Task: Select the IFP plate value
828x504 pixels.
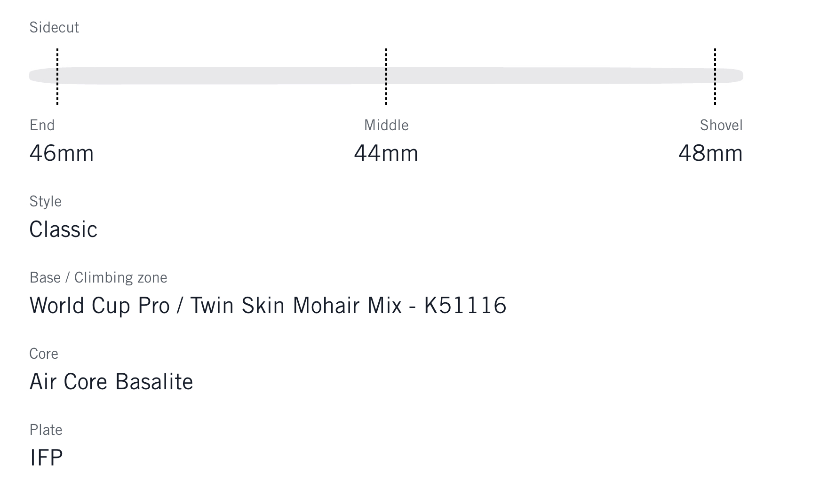Action: [47, 458]
